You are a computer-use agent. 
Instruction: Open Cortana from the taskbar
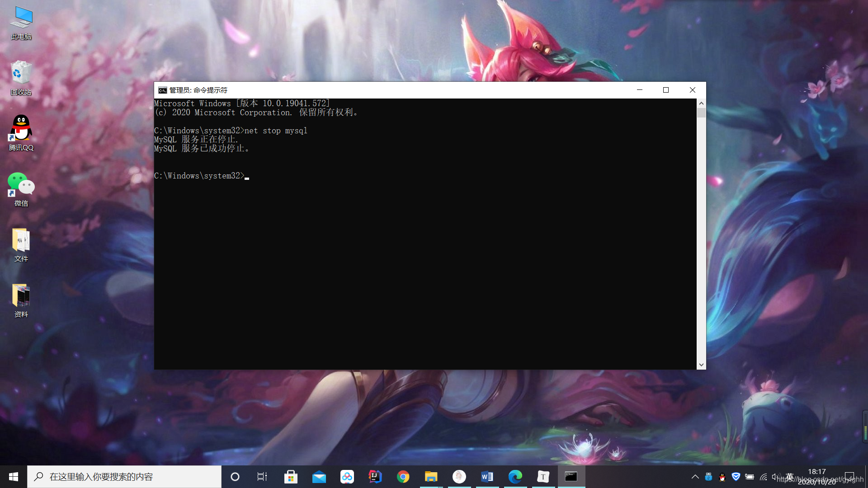pyautogui.click(x=235, y=477)
